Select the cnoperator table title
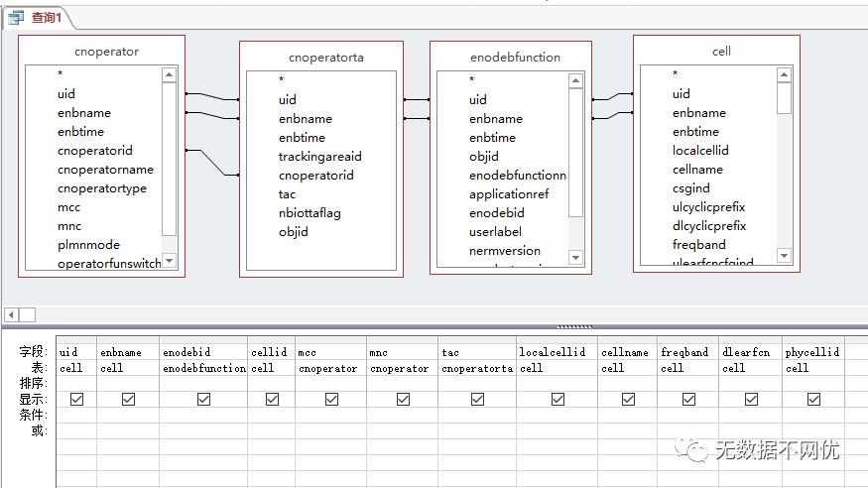Image resolution: width=868 pixels, height=488 pixels. [x=106, y=52]
